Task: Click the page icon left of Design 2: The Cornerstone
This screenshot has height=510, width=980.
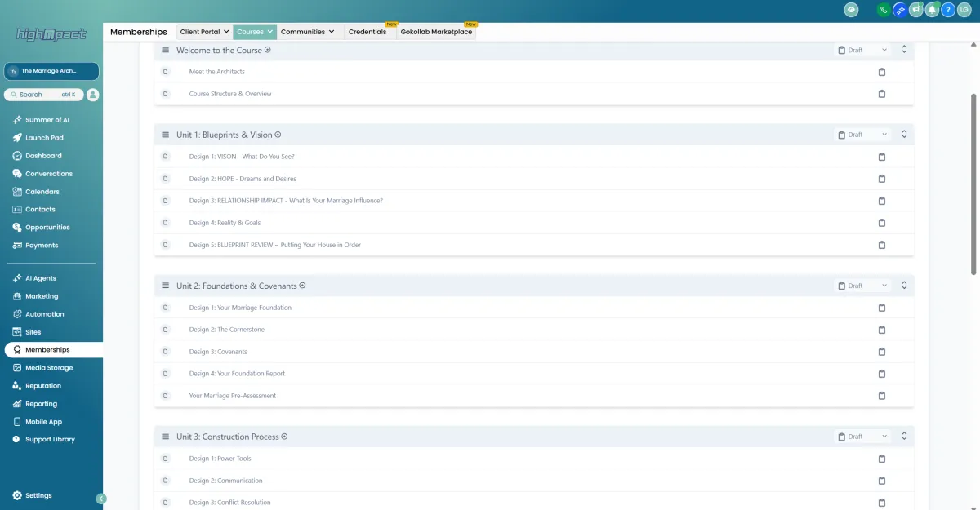Action: [x=165, y=330]
